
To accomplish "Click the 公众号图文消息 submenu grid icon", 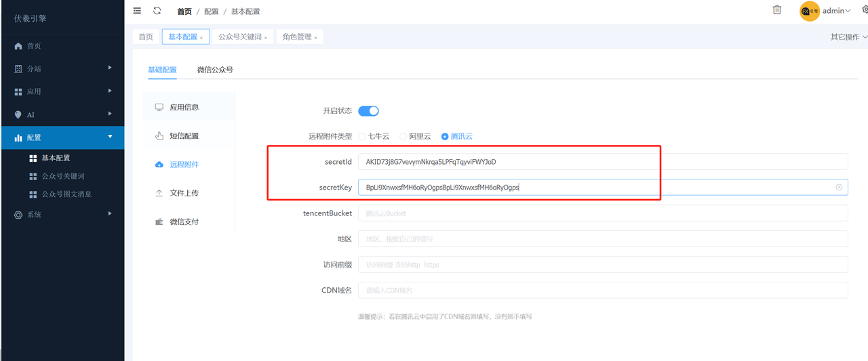I will point(33,194).
